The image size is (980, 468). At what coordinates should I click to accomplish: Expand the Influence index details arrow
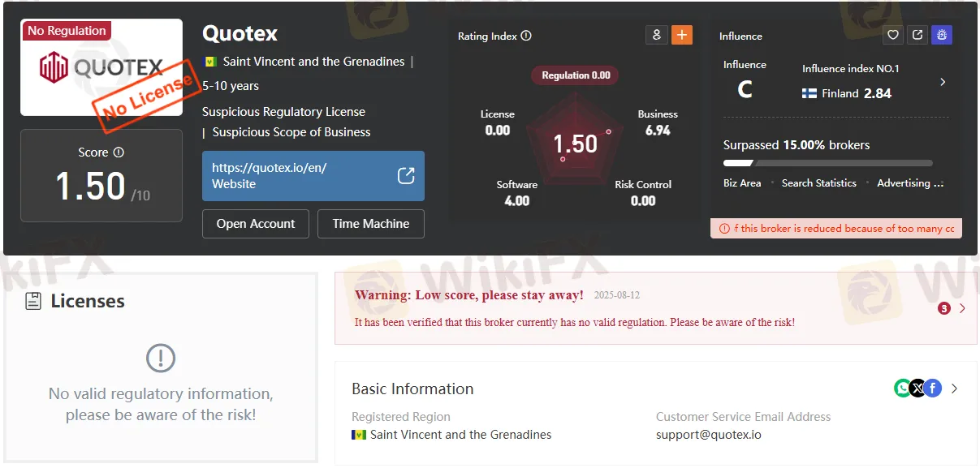point(943,82)
